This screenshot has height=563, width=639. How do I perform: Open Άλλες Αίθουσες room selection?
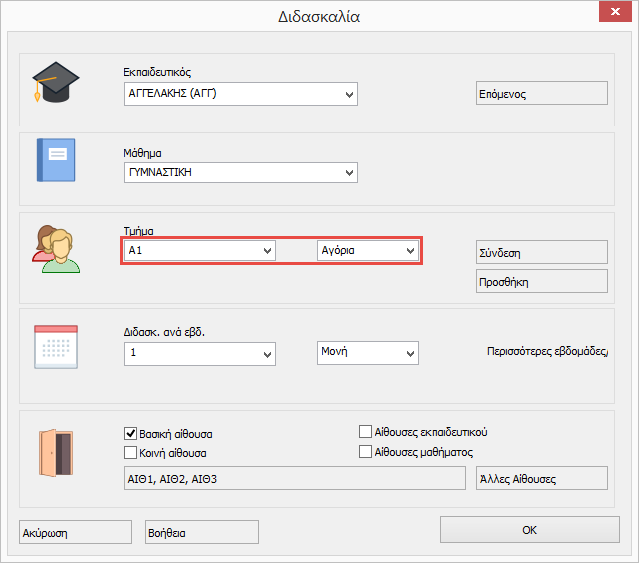click(x=541, y=479)
